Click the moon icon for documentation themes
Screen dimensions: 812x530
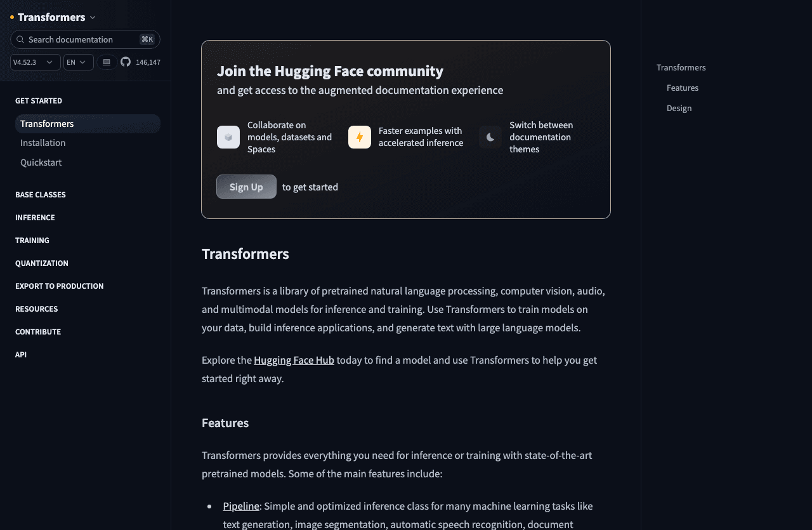(x=490, y=137)
